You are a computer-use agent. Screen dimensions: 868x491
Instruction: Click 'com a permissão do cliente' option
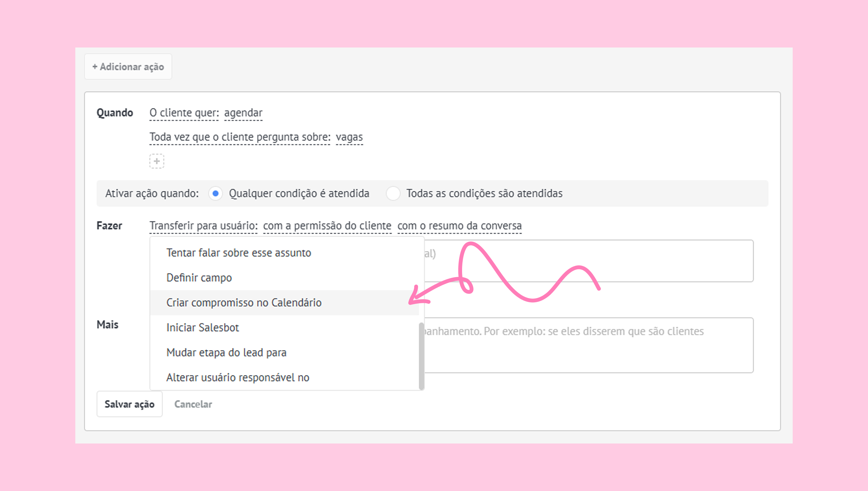(327, 226)
